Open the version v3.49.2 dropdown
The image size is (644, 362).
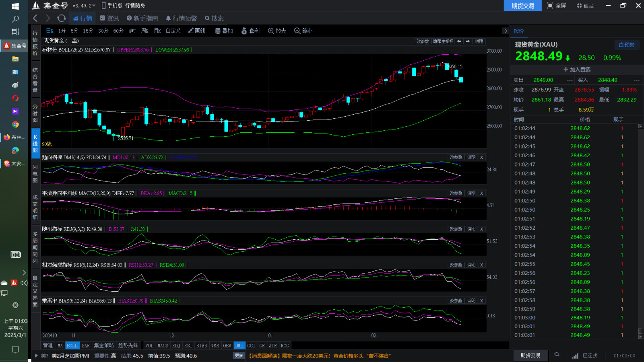tap(84, 6)
